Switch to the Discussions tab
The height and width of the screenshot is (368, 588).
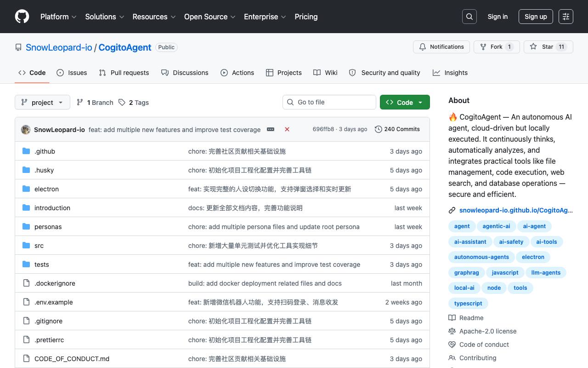[185, 73]
